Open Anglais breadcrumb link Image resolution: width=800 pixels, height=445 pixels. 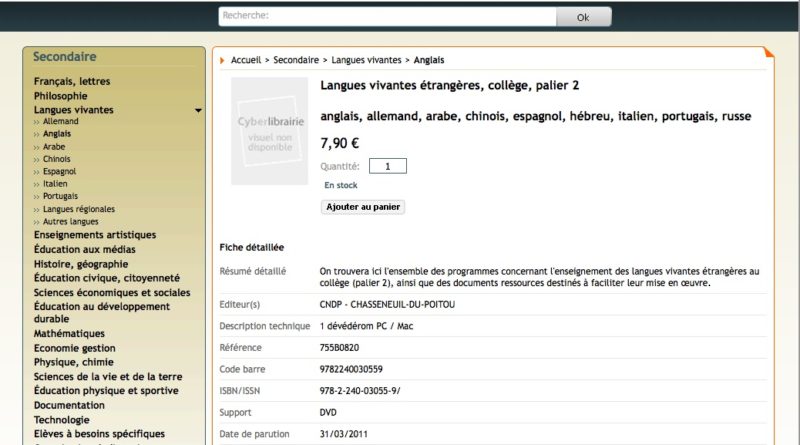click(429, 60)
